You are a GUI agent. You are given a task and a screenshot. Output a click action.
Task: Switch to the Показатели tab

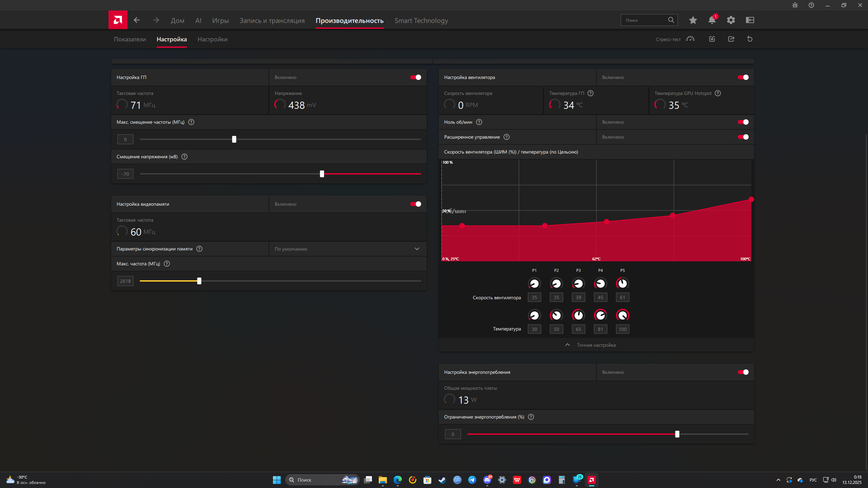click(130, 39)
